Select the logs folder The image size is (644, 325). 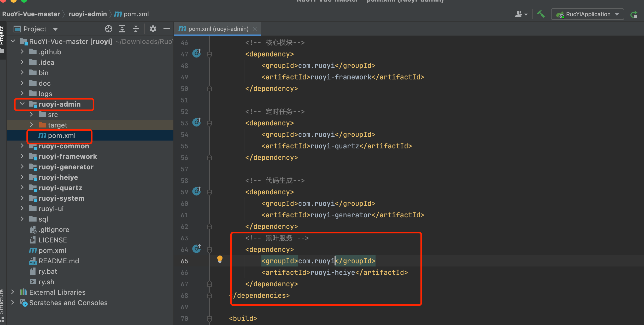click(x=45, y=94)
